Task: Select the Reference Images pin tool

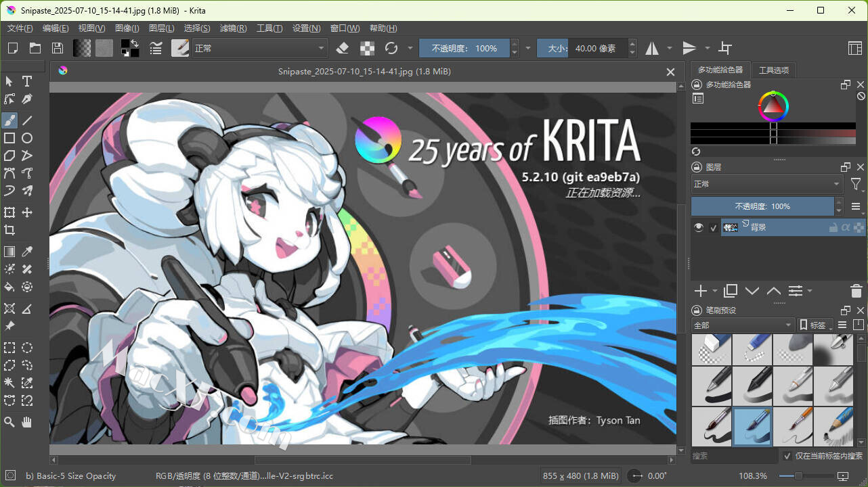Action: pos(9,326)
